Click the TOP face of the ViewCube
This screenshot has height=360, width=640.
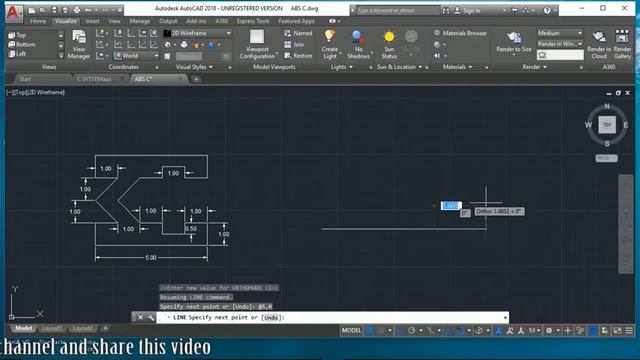(607, 124)
